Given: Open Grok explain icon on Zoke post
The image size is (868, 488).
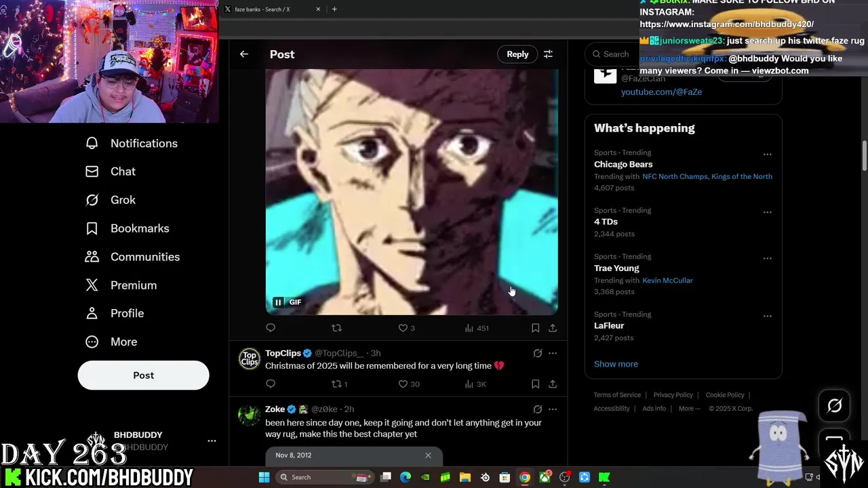Looking at the screenshot, I should pos(538,409).
